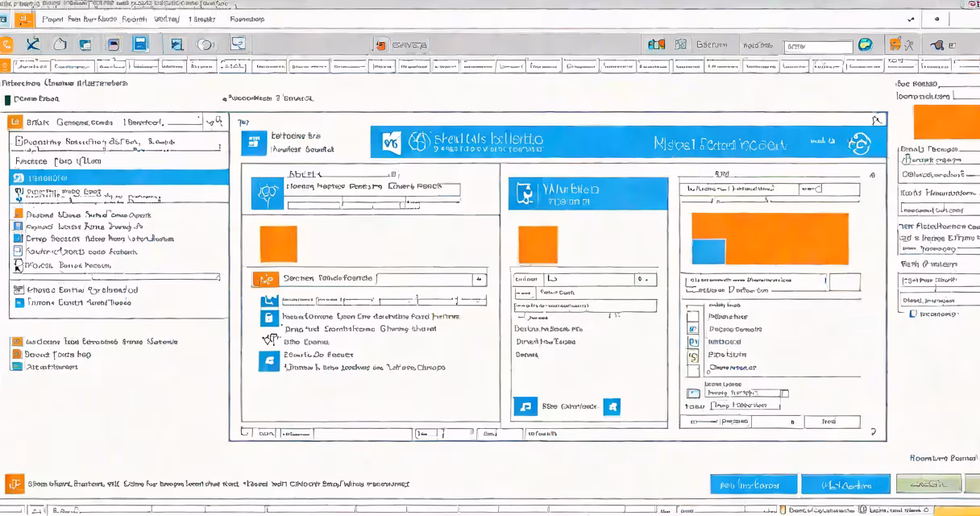Select the orange square thumbnail in the left pane

click(278, 244)
